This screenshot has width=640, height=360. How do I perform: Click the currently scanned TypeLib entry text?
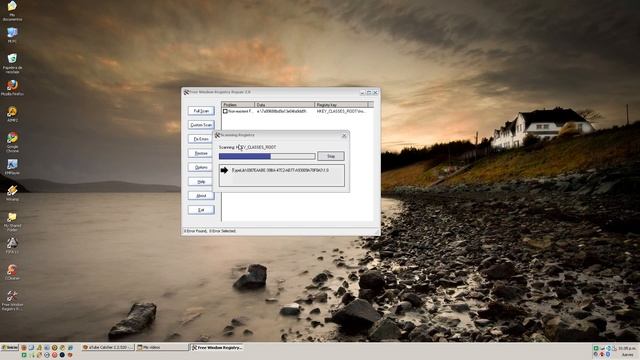tap(280, 170)
